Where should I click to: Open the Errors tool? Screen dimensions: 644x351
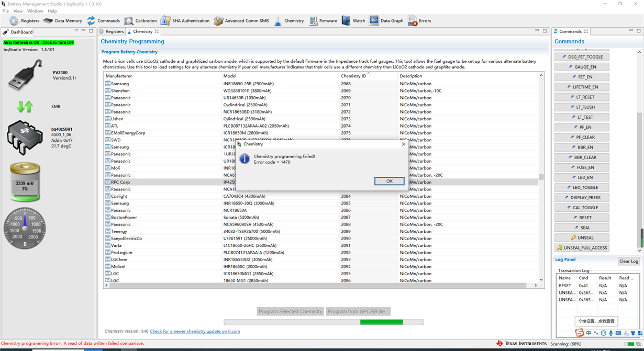point(419,21)
